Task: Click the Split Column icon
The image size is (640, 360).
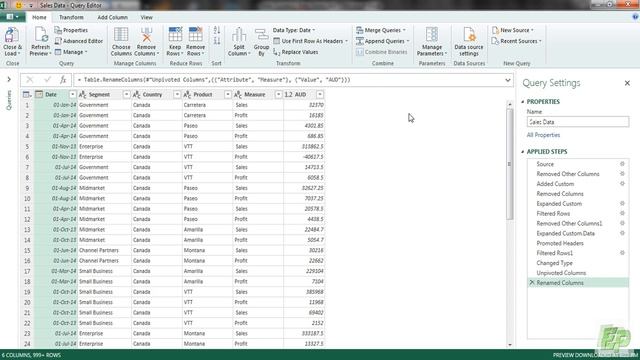Action: tap(239, 35)
